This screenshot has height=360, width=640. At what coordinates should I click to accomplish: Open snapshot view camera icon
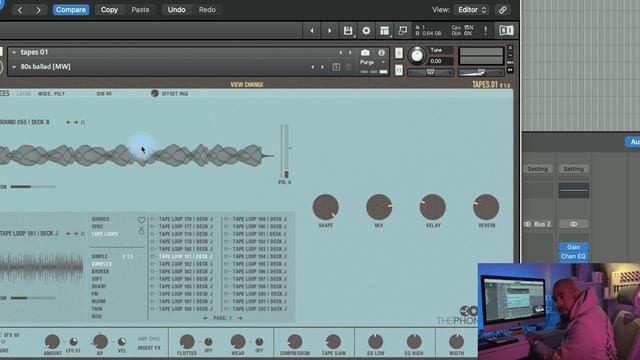coord(365,53)
